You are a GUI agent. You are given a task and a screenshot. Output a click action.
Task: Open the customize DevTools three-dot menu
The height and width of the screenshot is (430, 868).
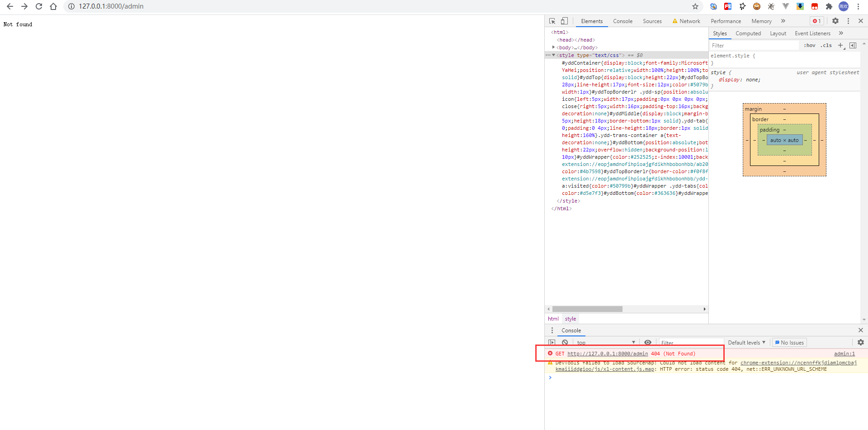pos(849,21)
